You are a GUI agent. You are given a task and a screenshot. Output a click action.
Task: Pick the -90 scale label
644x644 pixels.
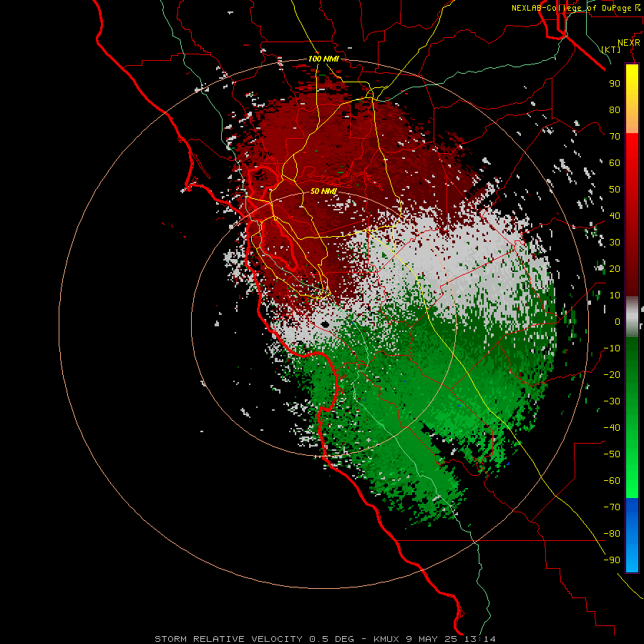(x=612, y=560)
